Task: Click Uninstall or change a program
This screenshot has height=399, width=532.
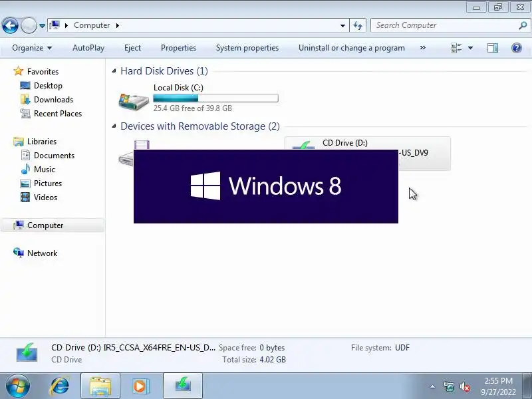Action: point(352,48)
